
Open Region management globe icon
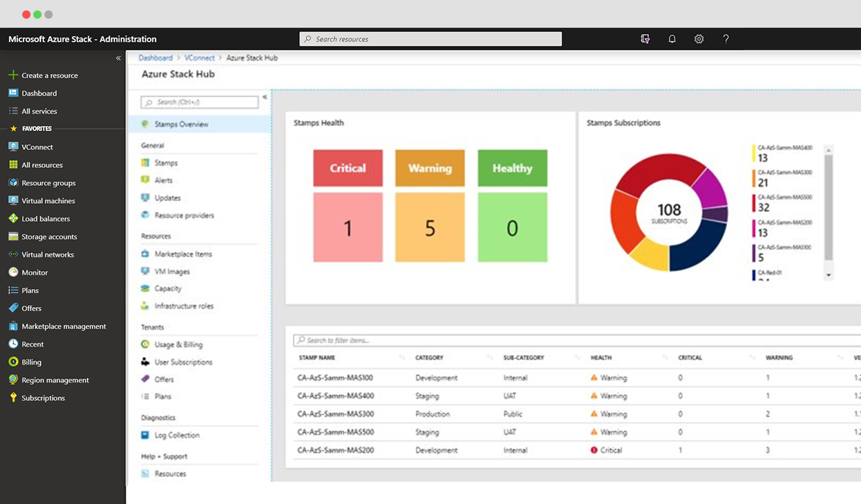tap(13, 380)
